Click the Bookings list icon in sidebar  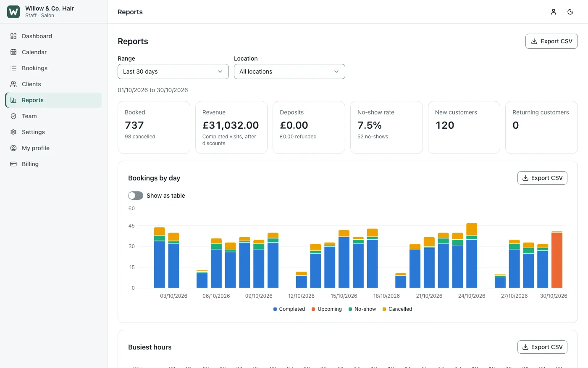coord(13,68)
